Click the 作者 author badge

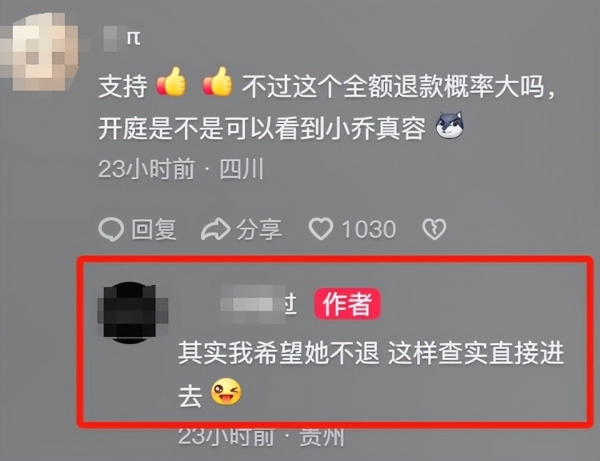click(347, 304)
